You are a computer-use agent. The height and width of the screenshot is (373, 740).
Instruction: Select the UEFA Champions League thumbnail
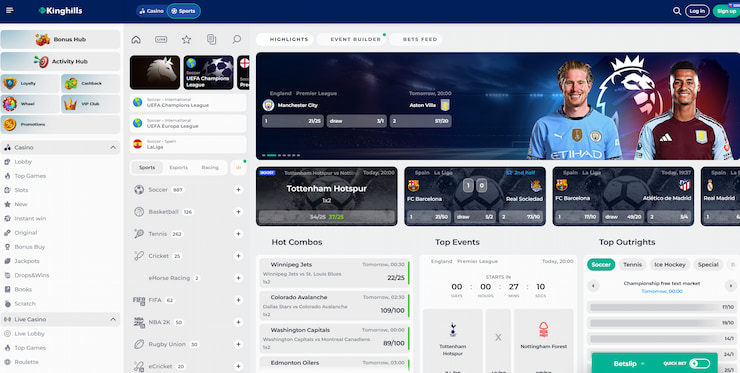tap(209, 72)
